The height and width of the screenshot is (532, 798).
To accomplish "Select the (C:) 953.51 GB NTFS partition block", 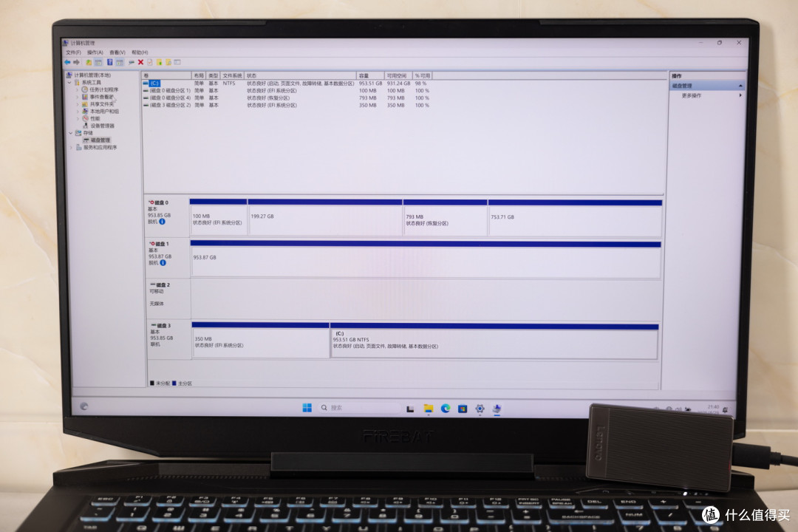I will 494,341.
